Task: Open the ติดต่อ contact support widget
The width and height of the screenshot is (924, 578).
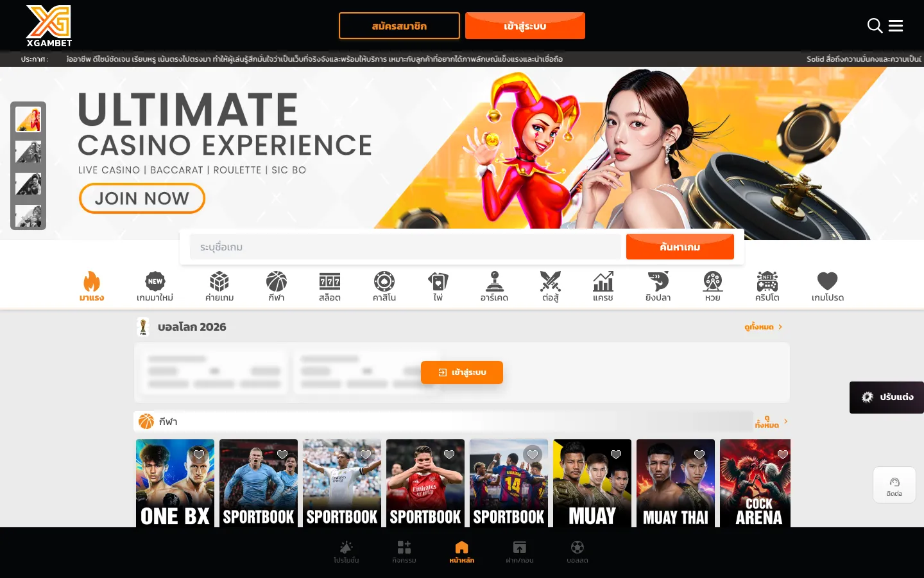Action: 894,485
